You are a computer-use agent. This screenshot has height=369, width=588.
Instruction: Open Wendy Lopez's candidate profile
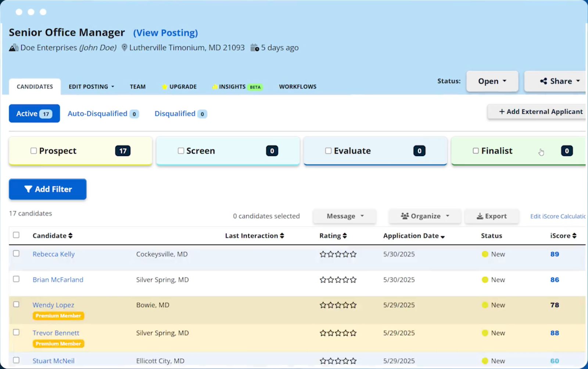click(53, 305)
